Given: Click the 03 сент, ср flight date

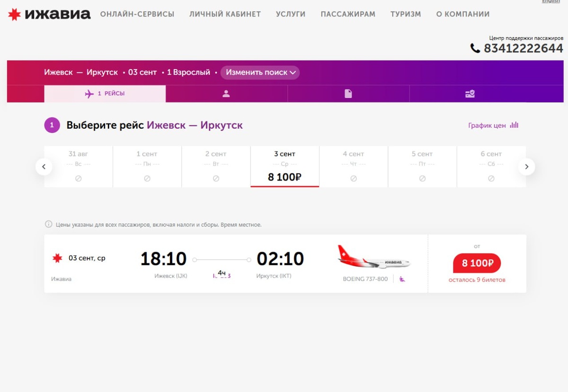Looking at the screenshot, I should click(x=87, y=258).
